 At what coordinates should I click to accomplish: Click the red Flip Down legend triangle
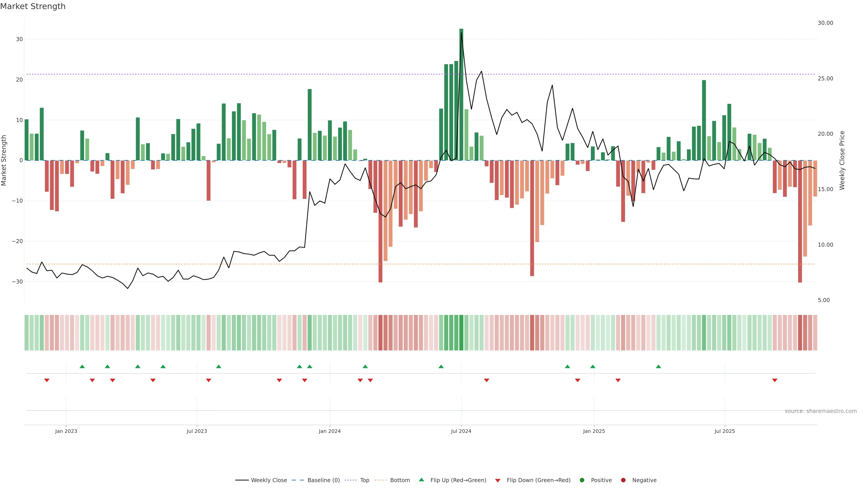tap(498, 481)
